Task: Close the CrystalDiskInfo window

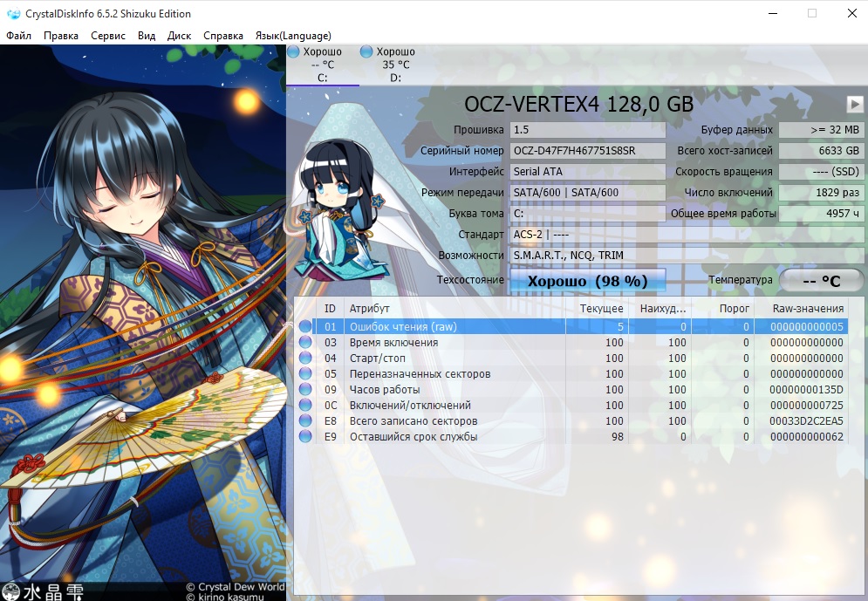Action: click(x=852, y=13)
